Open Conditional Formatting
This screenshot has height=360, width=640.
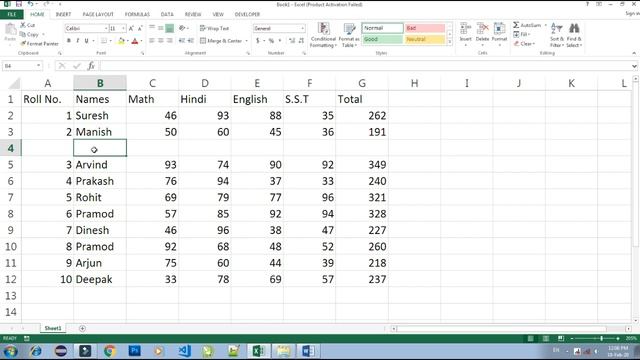(x=323, y=35)
